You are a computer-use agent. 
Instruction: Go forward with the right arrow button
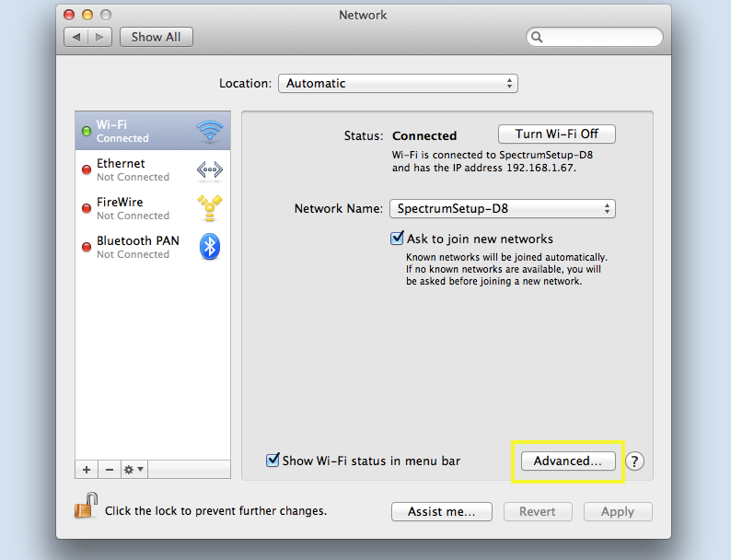coord(99,37)
